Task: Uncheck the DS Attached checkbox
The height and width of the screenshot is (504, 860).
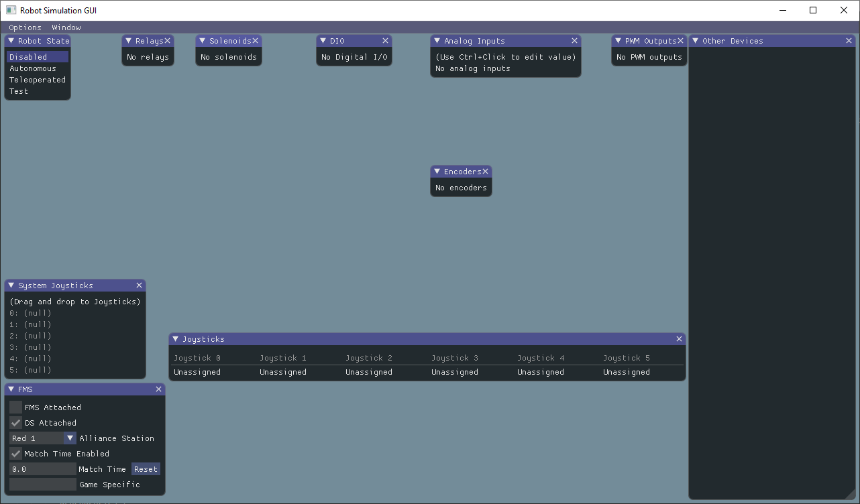Action: (15, 422)
